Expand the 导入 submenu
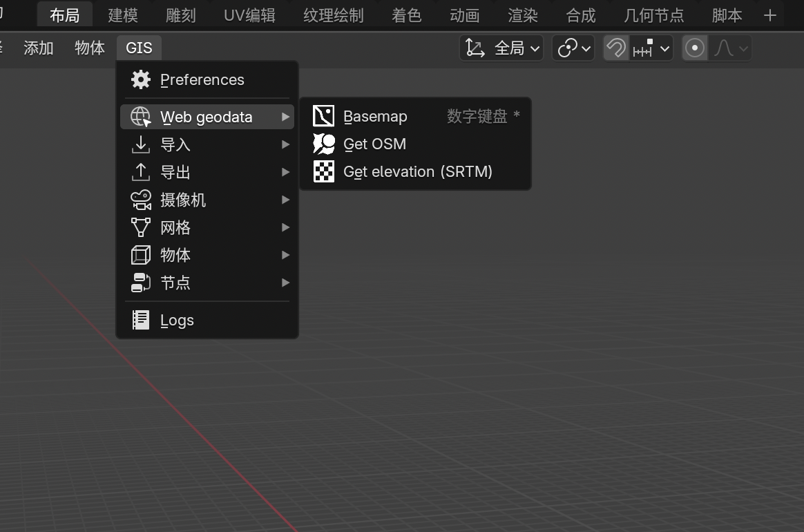 (x=207, y=144)
